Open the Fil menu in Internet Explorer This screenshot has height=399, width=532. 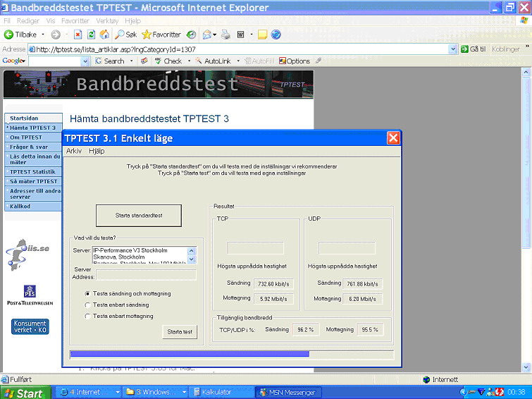(7, 20)
